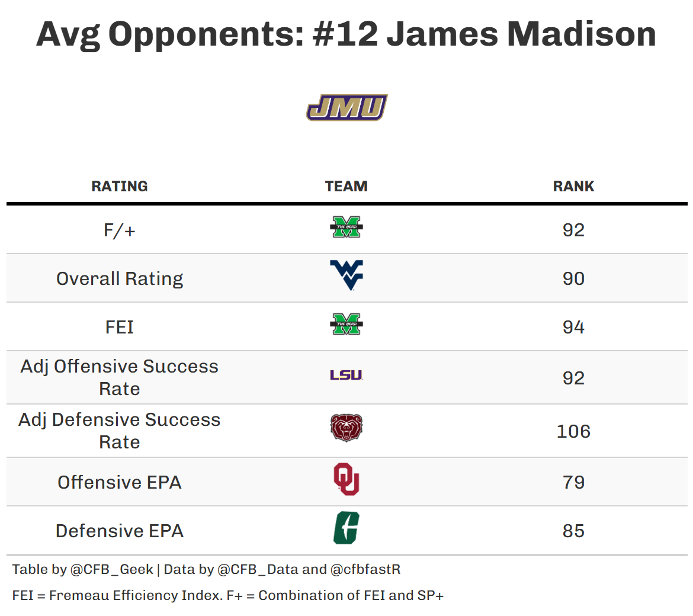Click the Avg Opponents James Madison title
The height and width of the screenshot is (616, 693).
click(346, 34)
